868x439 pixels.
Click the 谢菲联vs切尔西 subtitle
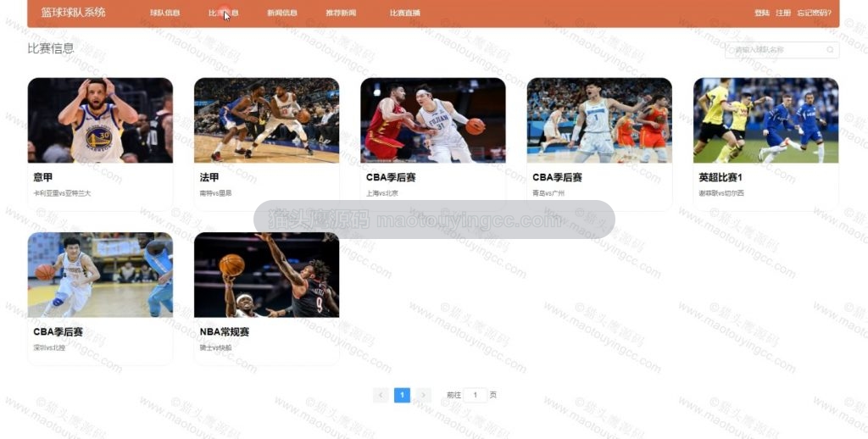(721, 193)
